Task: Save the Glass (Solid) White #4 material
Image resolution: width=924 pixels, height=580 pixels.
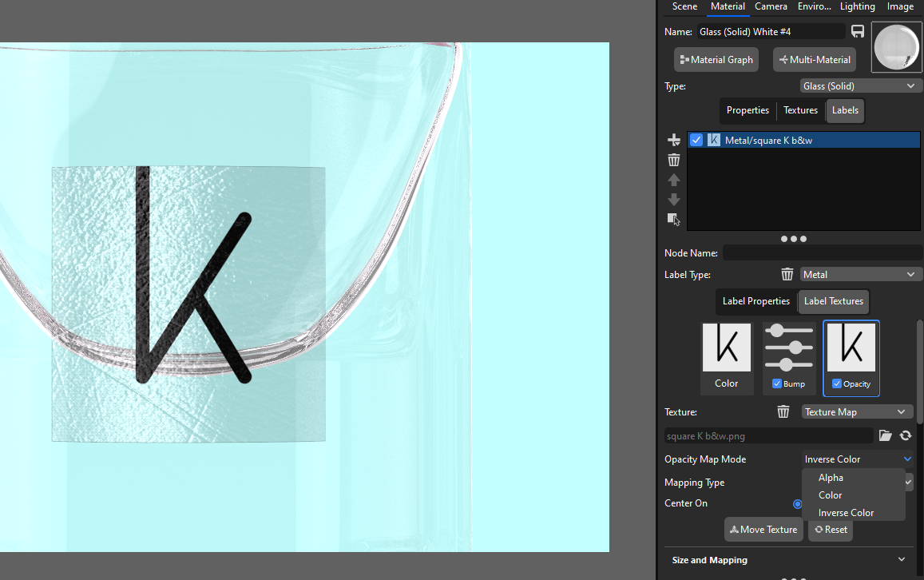Action: [858, 31]
